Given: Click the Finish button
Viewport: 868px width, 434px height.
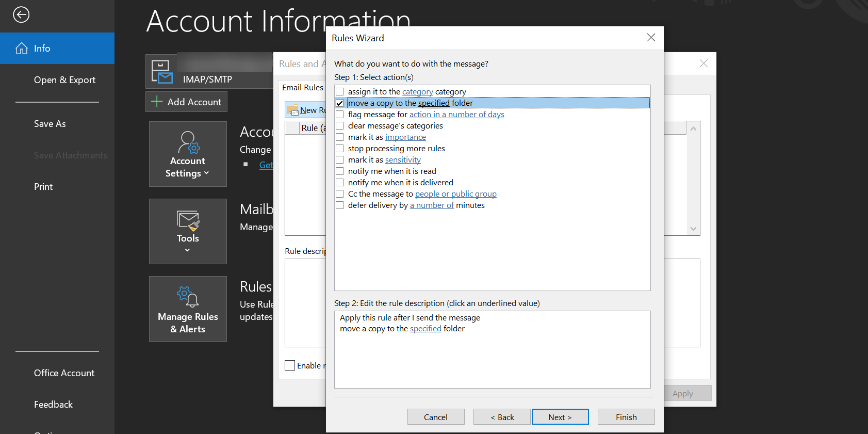Looking at the screenshot, I should pos(626,417).
